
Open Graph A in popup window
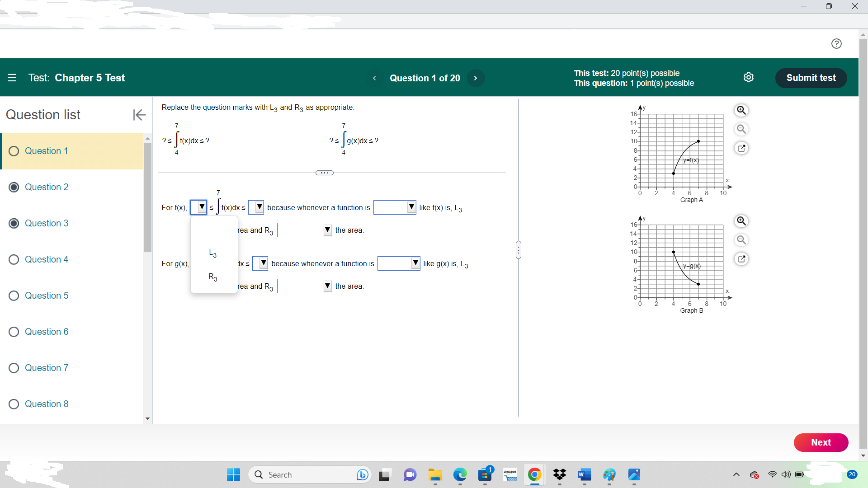(x=741, y=148)
